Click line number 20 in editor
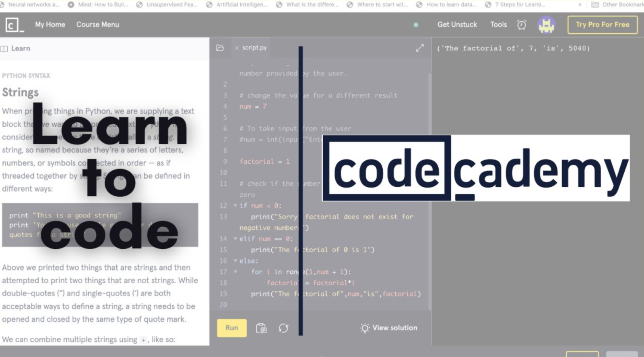The height and width of the screenshot is (357, 644). coord(223,305)
